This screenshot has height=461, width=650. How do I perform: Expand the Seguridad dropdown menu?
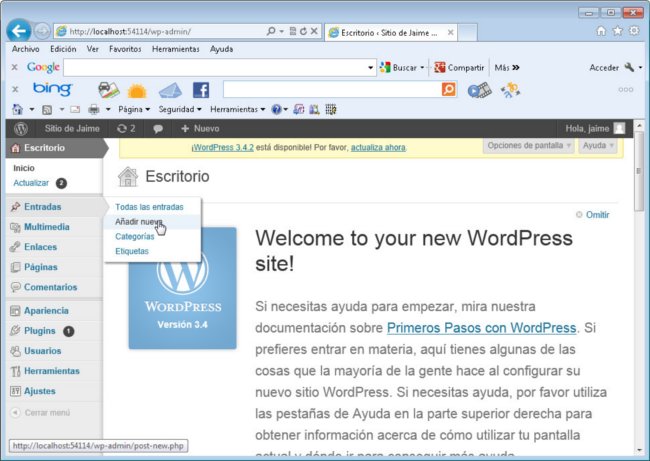pyautogui.click(x=180, y=109)
